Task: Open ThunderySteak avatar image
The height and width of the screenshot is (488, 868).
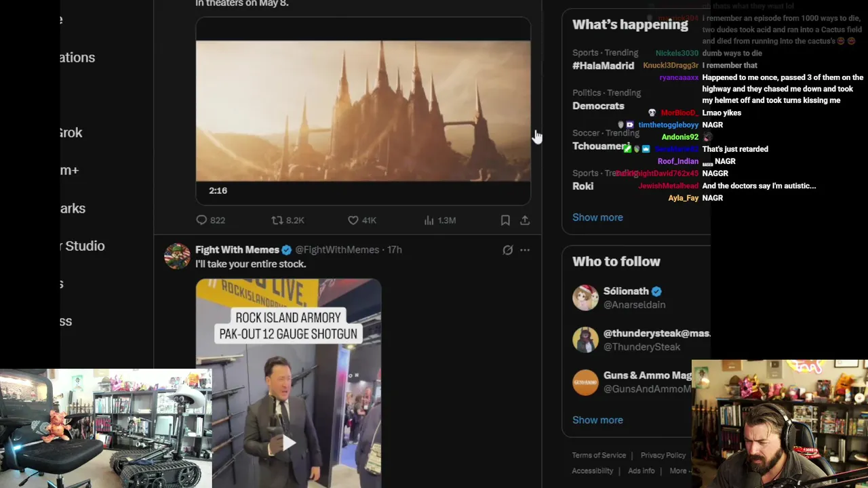Action: point(585,340)
